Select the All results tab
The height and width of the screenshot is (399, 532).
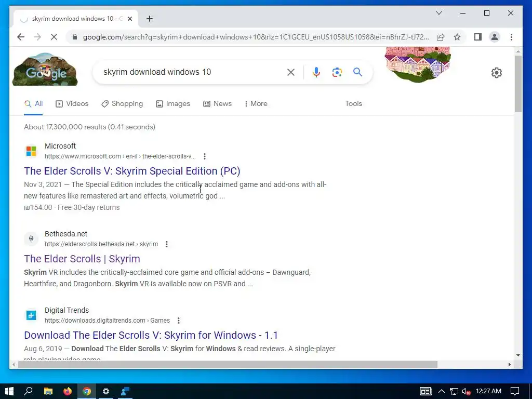point(33,104)
